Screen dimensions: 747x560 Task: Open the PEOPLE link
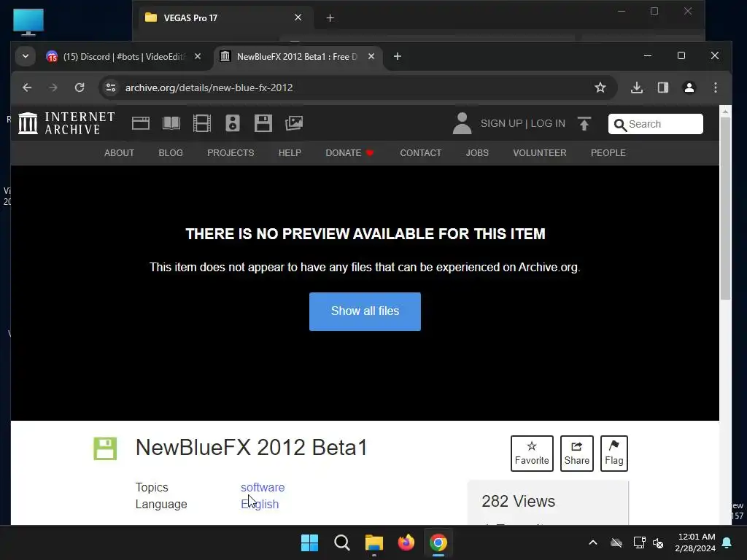click(608, 153)
